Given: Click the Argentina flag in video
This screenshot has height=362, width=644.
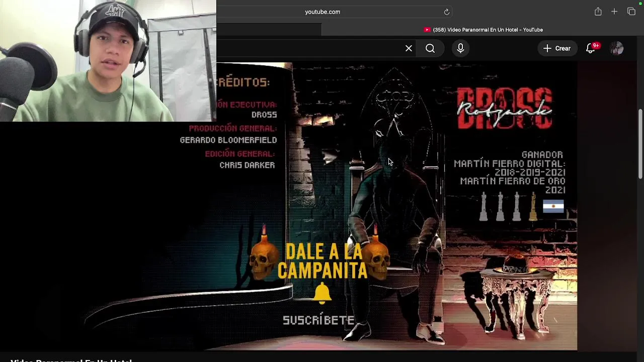Looking at the screenshot, I should 553,207.
